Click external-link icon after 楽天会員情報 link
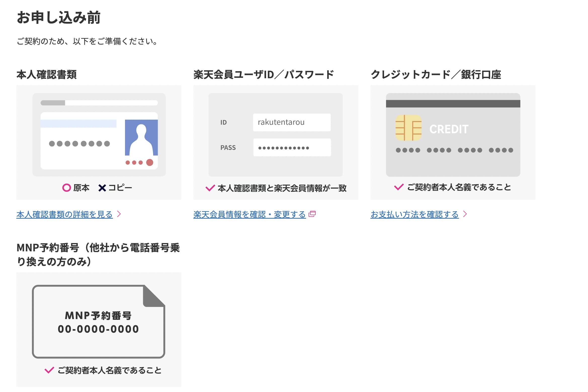 pyautogui.click(x=312, y=214)
